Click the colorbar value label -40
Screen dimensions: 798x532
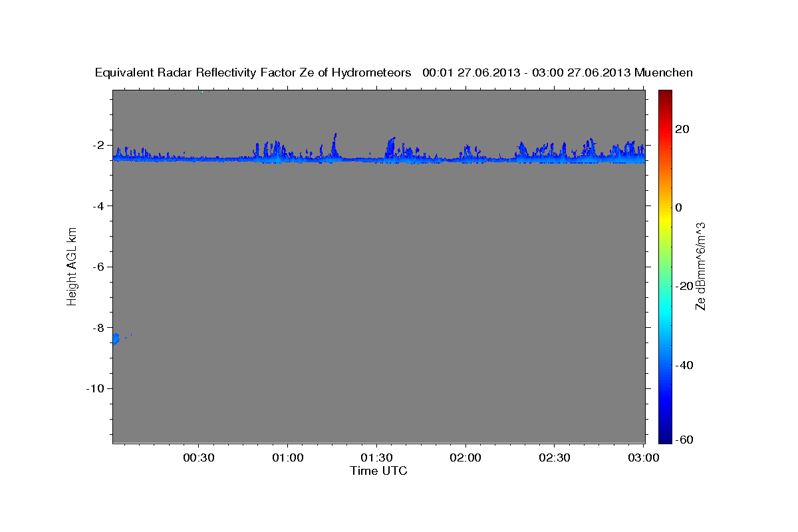tap(684, 365)
